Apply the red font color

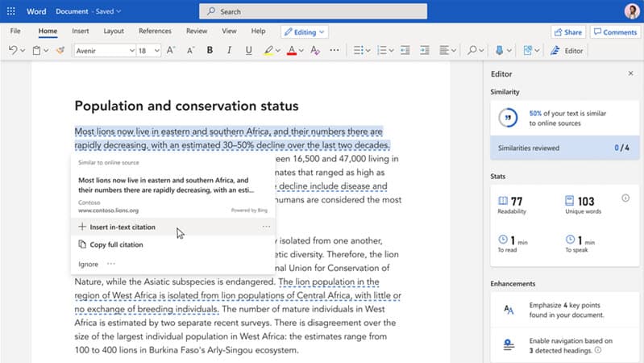(292, 50)
